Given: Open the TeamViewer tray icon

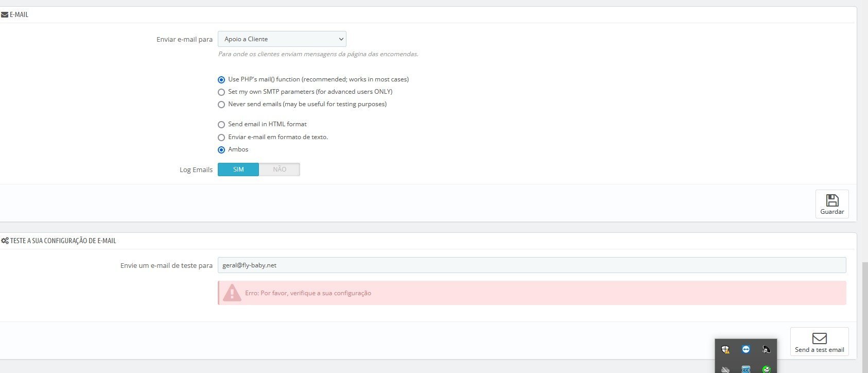Looking at the screenshot, I should 746,349.
